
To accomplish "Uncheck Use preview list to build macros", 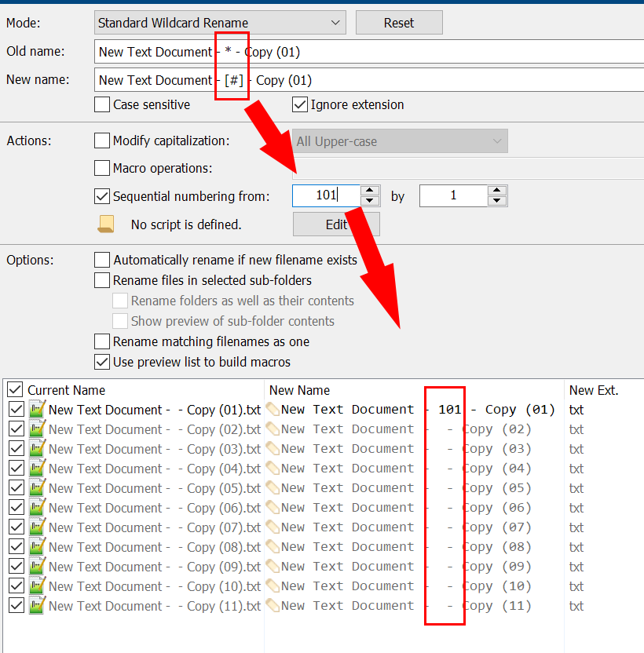I will (x=102, y=362).
